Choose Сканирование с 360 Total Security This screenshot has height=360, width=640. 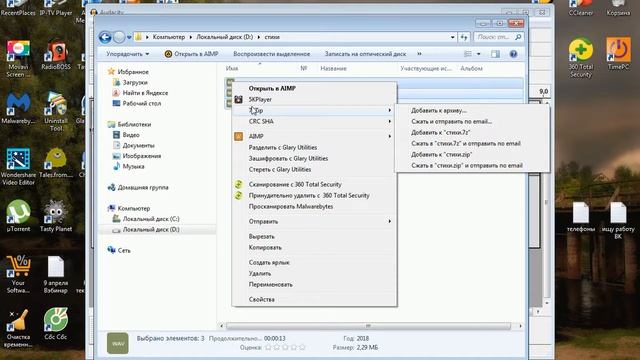[314, 184]
